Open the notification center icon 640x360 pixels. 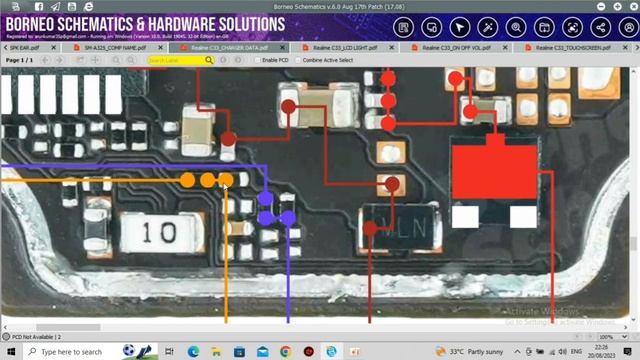tap(628, 351)
